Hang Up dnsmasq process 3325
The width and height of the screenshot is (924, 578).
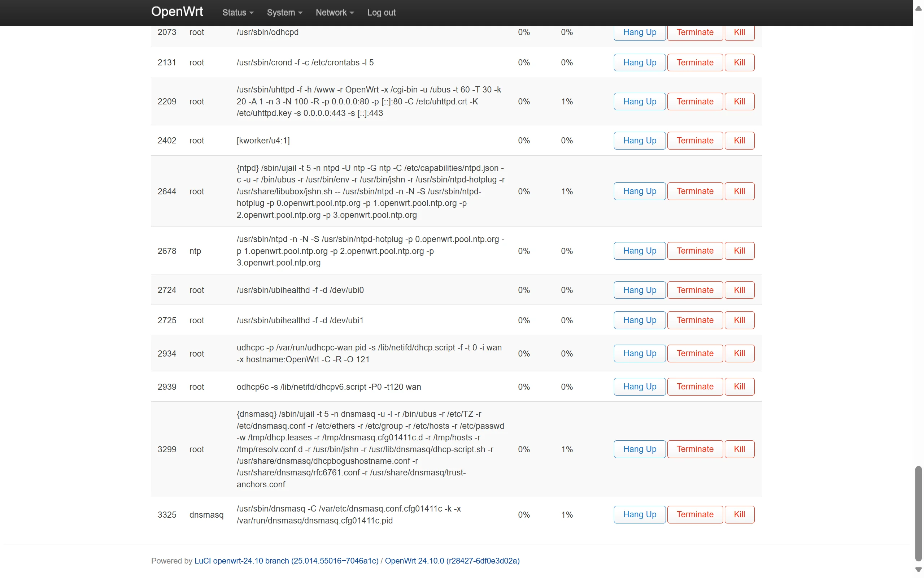pos(640,514)
